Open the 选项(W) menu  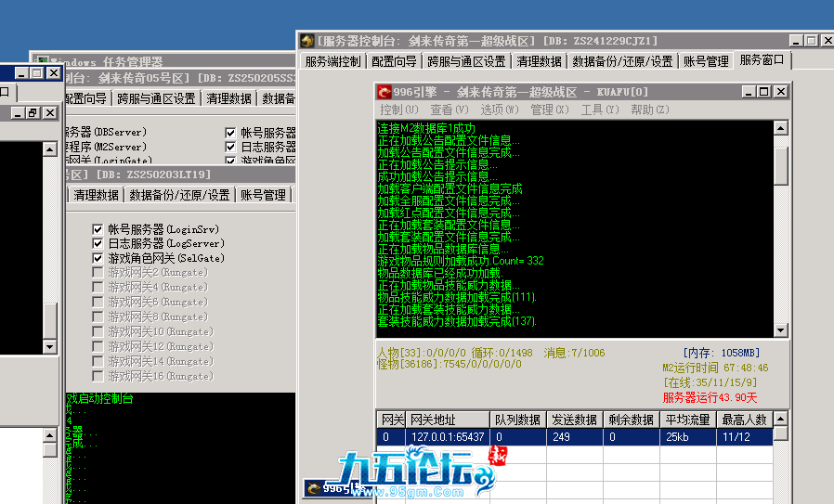click(500, 110)
